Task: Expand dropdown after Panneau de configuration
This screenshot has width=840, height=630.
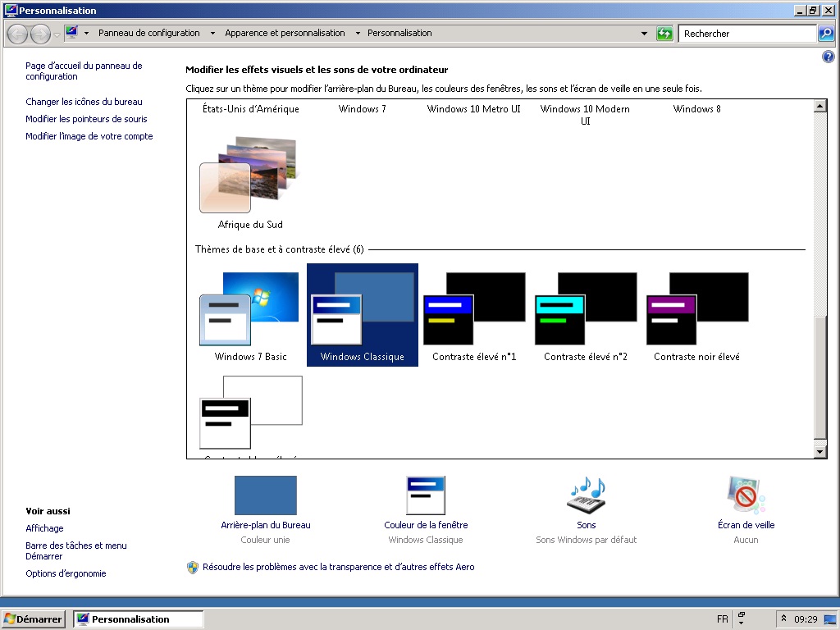Action: [212, 33]
